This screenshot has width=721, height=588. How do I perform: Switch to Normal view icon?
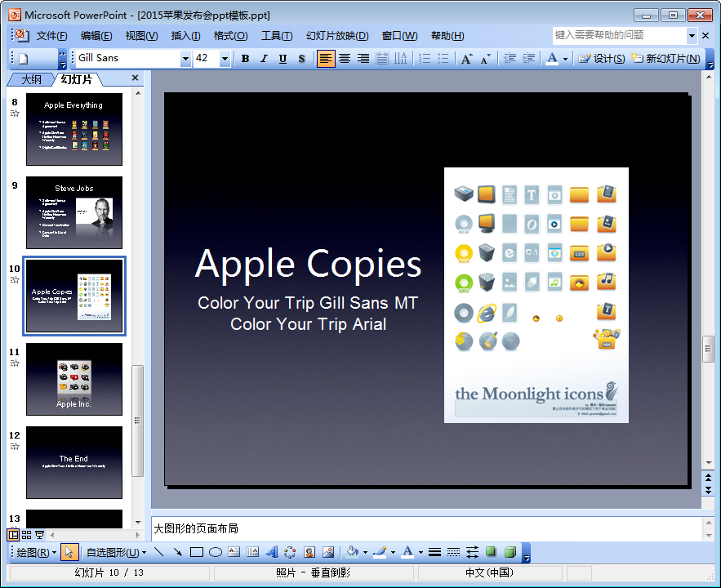click(13, 535)
